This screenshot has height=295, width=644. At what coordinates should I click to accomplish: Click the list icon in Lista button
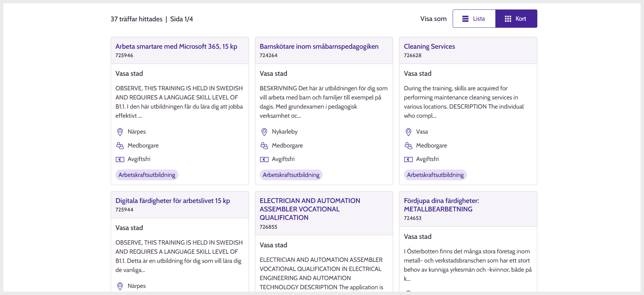(x=466, y=19)
